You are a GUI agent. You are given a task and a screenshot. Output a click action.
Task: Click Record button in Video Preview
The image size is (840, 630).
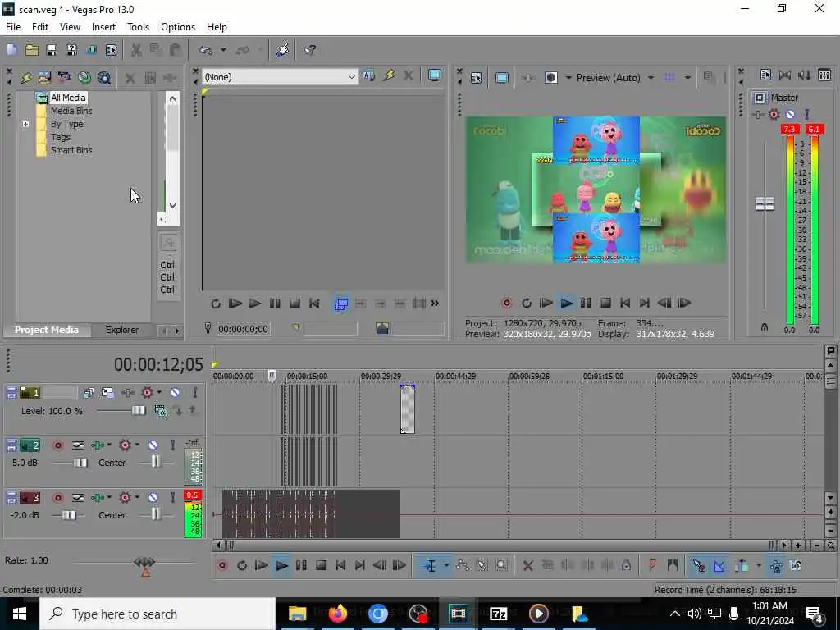click(x=506, y=304)
